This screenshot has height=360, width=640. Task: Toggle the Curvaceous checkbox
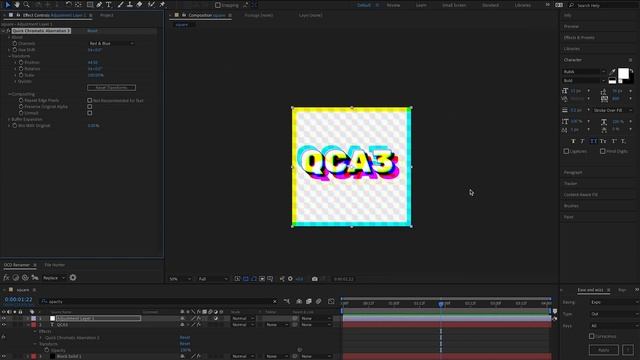[591, 336]
